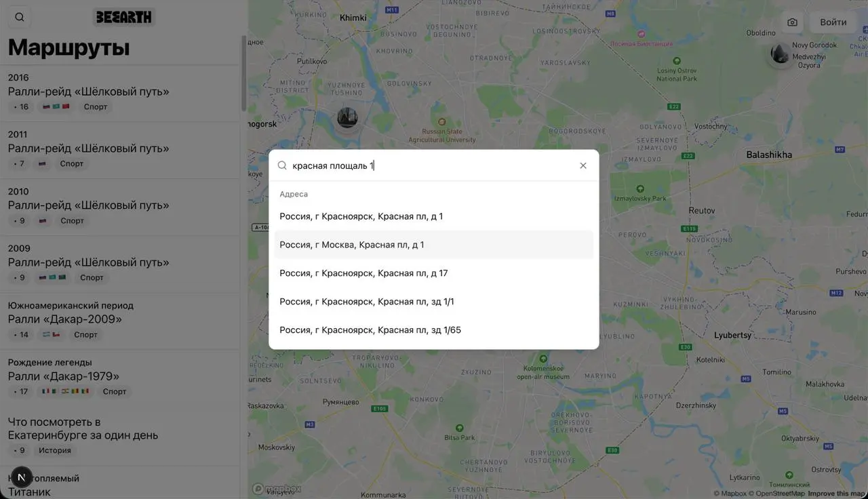The height and width of the screenshot is (499, 868).
Task: Click the Спорт tag on the 2016 route
Action: [x=96, y=106]
